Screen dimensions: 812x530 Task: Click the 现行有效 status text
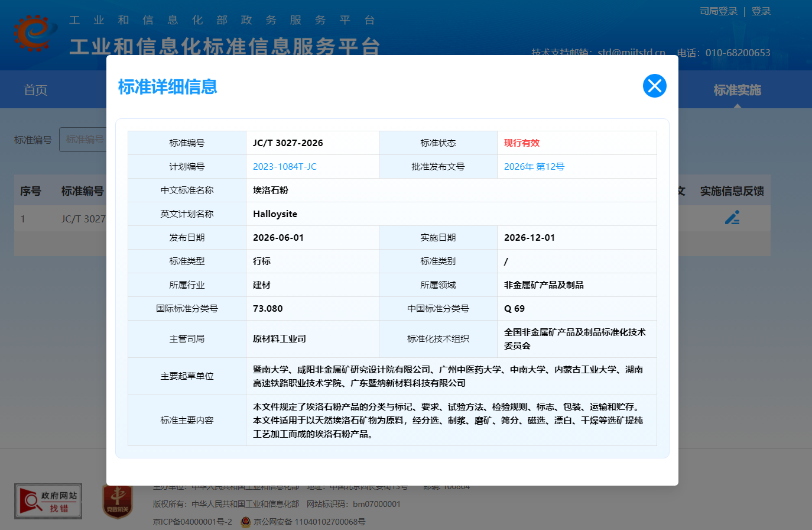pos(522,143)
